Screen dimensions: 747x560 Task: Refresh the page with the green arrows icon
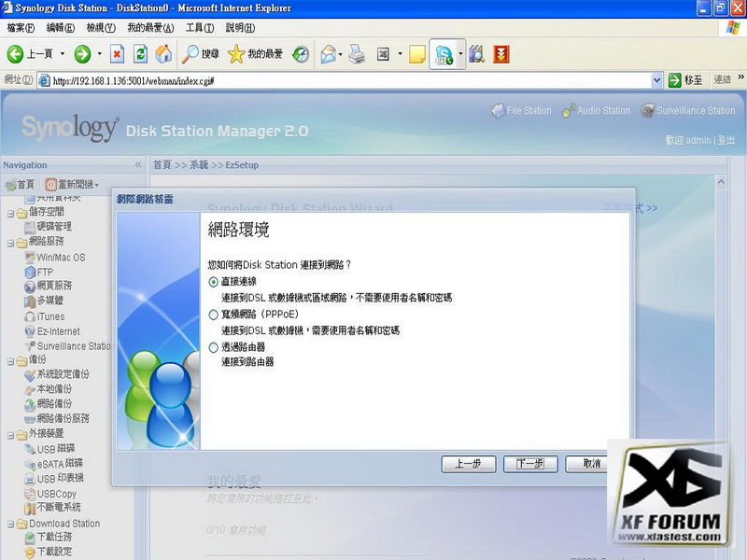[x=140, y=54]
